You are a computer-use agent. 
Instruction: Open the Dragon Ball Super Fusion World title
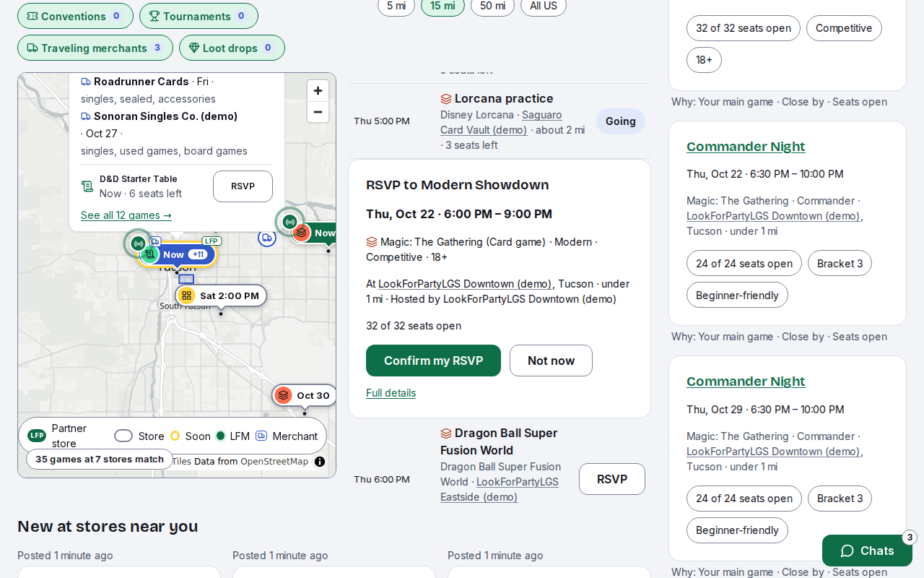tap(506, 441)
